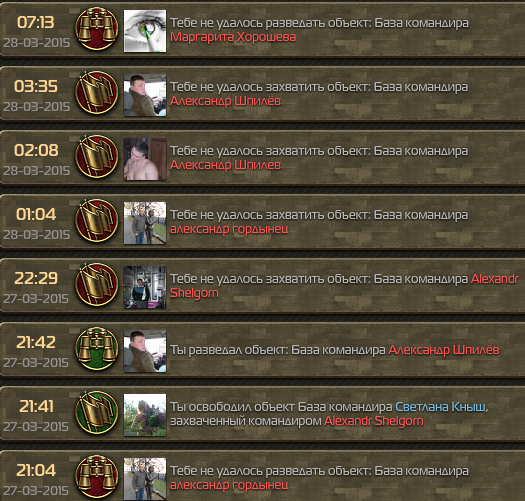525x501 pixels.
Task: Open Александр Шпилёв link in 03:35 report
Action: click(x=225, y=101)
